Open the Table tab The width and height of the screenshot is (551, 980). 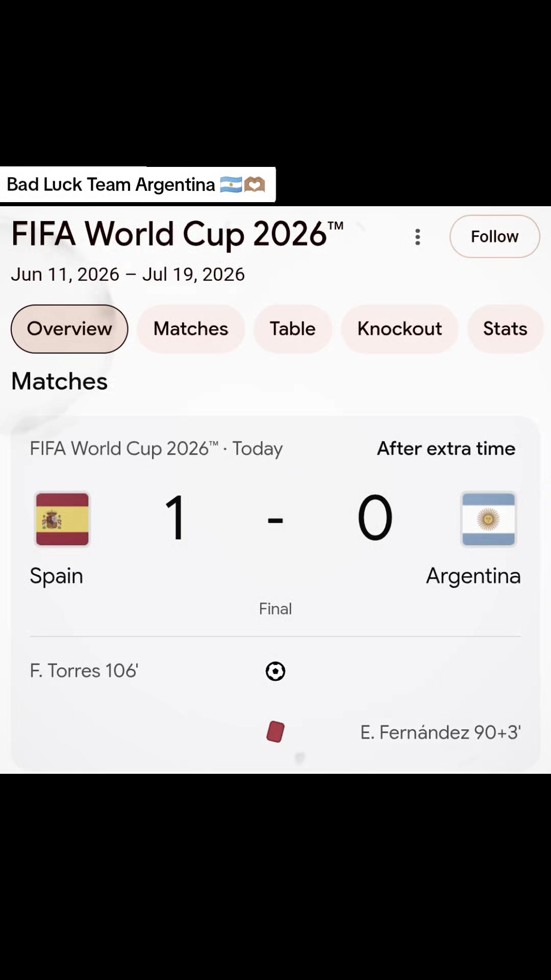click(293, 329)
